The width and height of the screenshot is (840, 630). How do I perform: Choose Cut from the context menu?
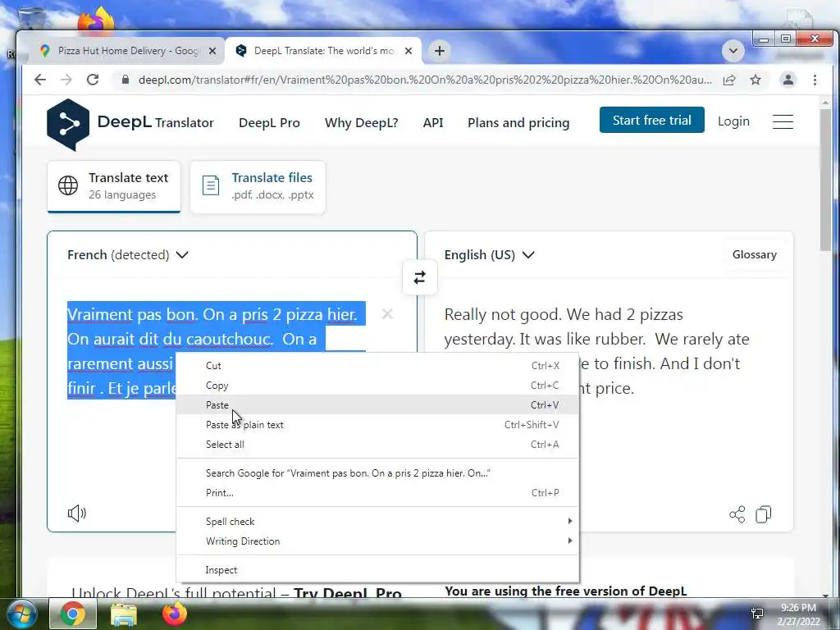(377, 365)
